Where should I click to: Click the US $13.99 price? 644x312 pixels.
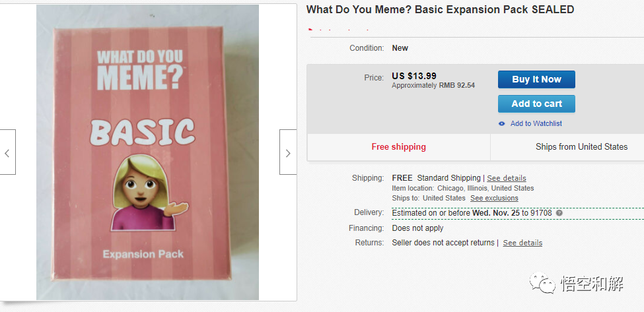pos(414,76)
